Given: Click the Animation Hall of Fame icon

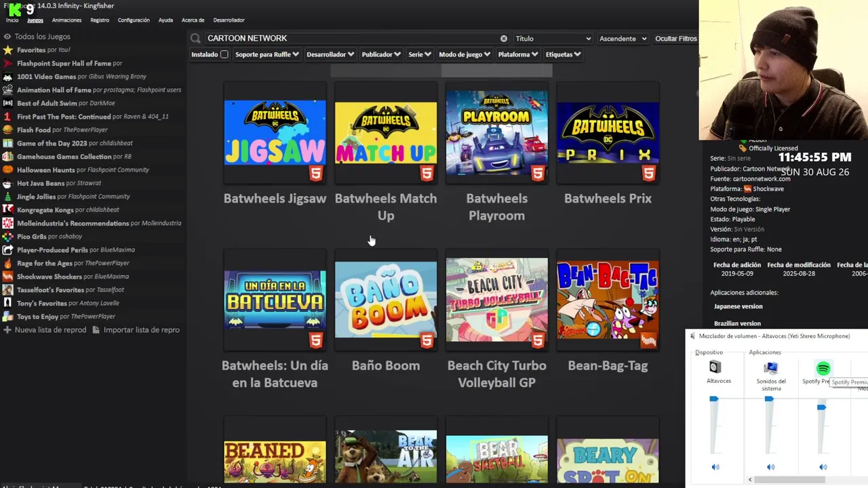Looking at the screenshot, I should [7, 90].
